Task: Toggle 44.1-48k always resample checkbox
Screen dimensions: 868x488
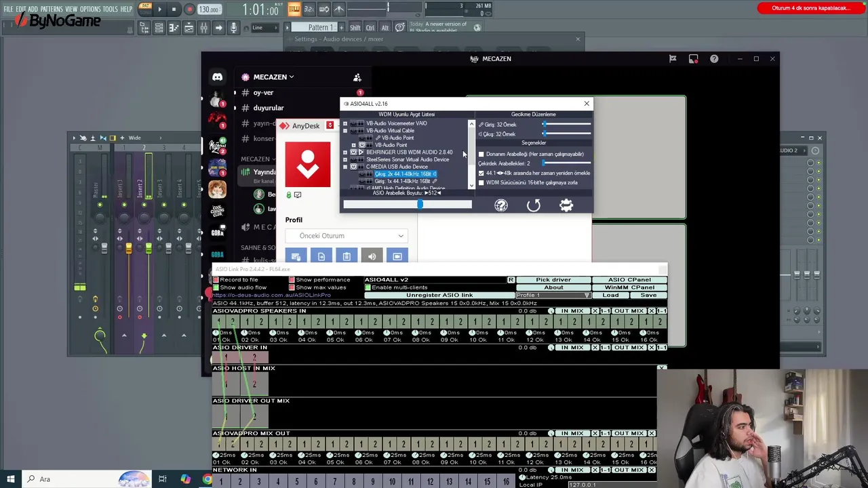Action: (481, 174)
